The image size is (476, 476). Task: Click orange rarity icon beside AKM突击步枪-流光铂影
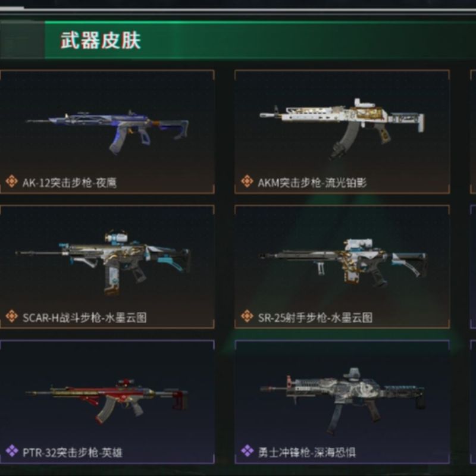click(247, 181)
